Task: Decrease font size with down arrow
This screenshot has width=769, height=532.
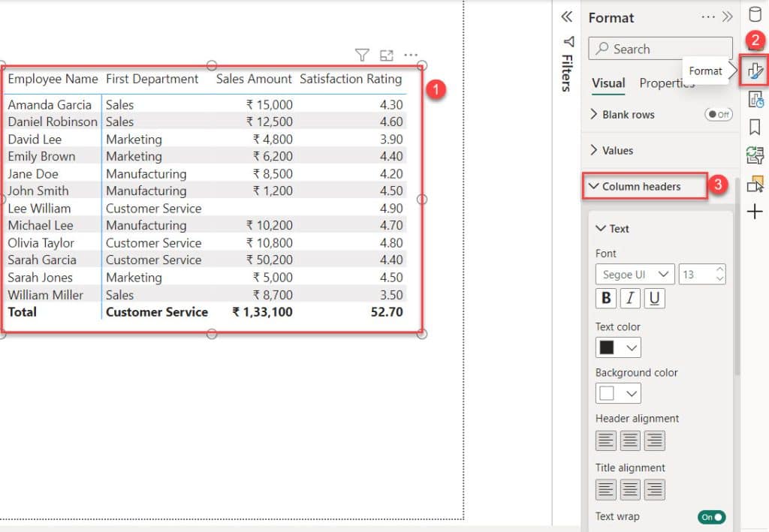Action: click(x=719, y=278)
